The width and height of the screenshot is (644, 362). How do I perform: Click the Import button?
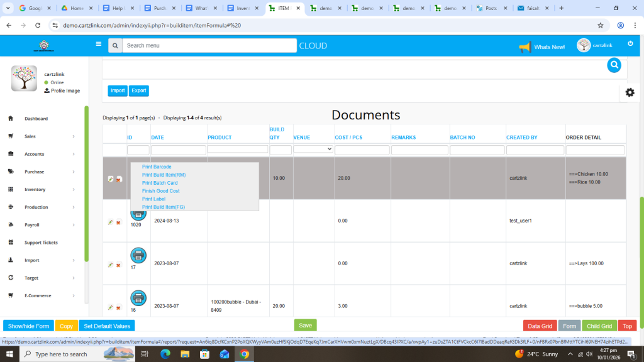[x=118, y=90]
